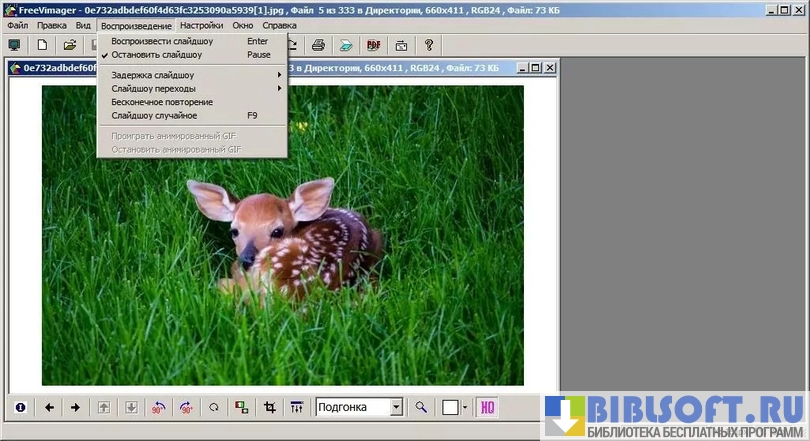
Task: Go to previous image with left arrow
Action: (48, 407)
